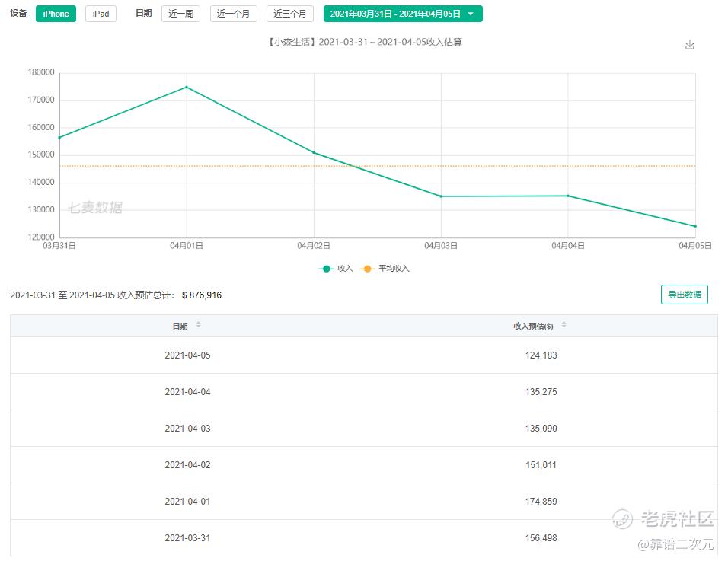The image size is (728, 561).
Task: Open the date range dropdown picker
Action: point(402,14)
